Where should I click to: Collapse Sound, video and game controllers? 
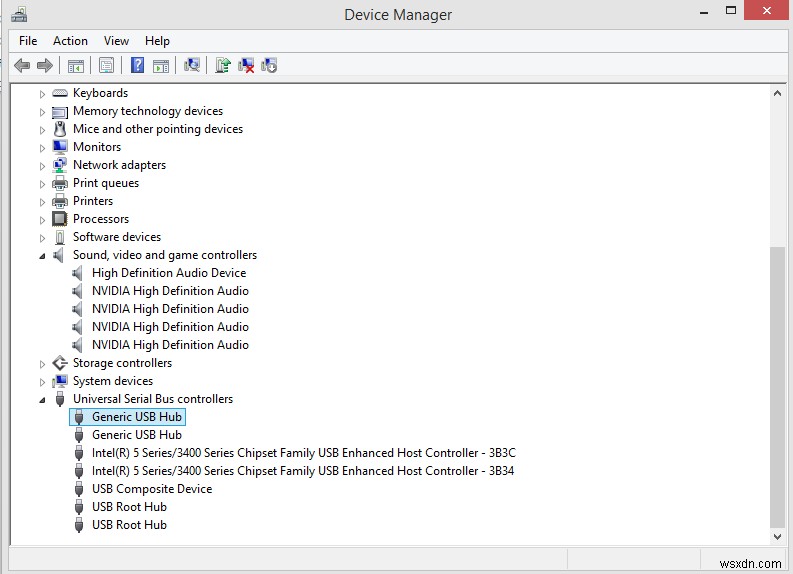(x=42, y=256)
